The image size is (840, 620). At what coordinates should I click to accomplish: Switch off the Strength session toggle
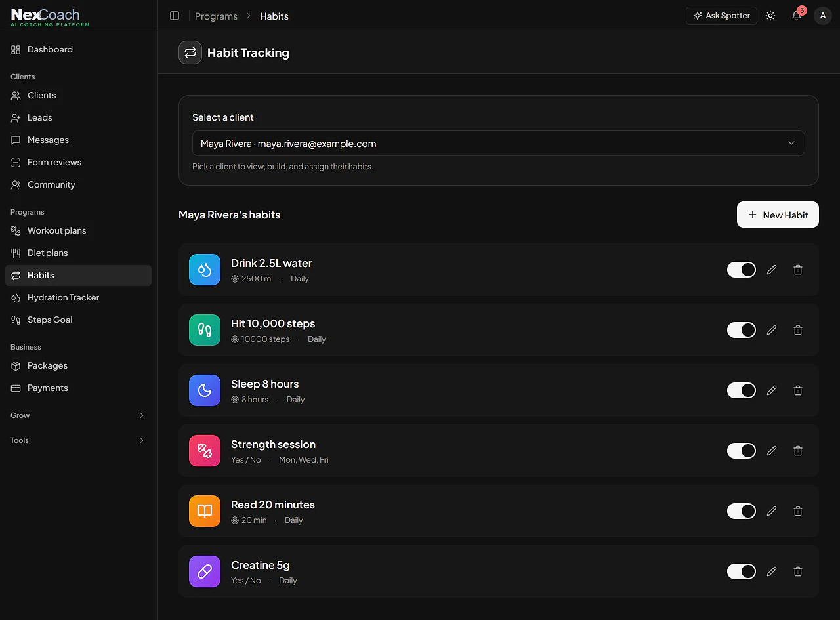tap(742, 451)
